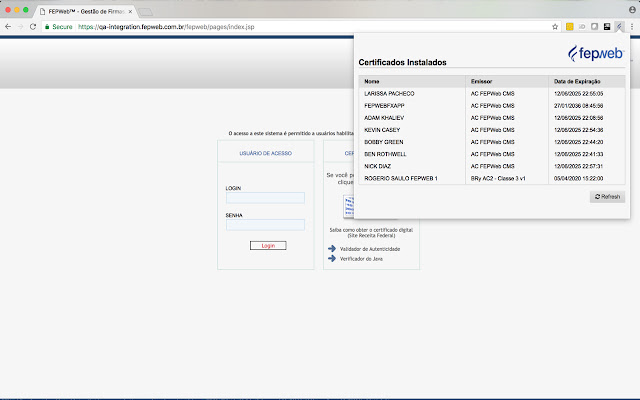Viewport: 640px width, 400px height.
Task: Reload the page with the refresh icon
Action: coord(33,27)
